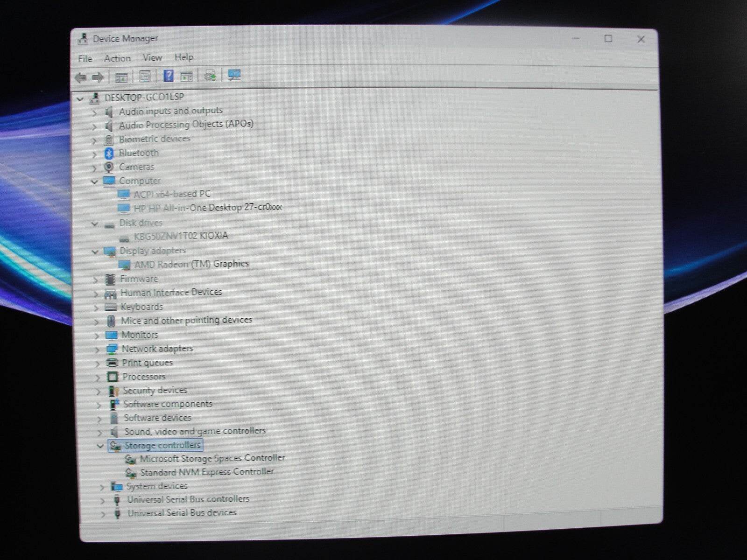Click the Show/Hide Console Tree icon
Viewport: 747px width, 560px height.
[x=121, y=77]
